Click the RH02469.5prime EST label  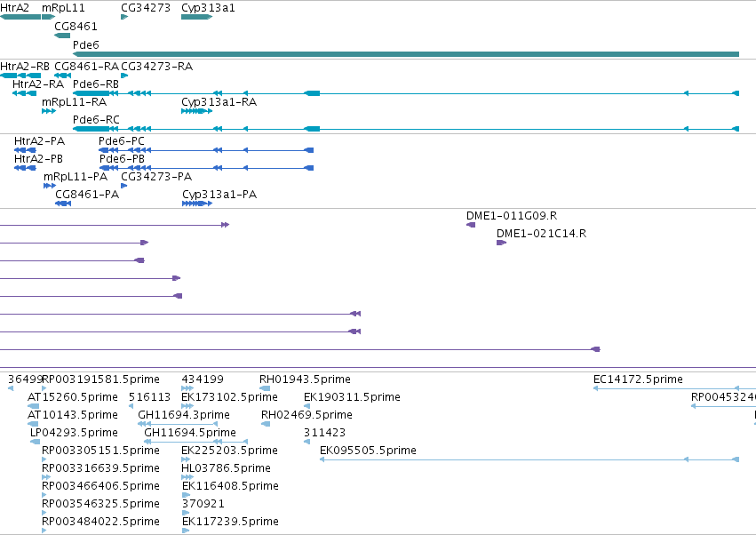pyautogui.click(x=306, y=415)
